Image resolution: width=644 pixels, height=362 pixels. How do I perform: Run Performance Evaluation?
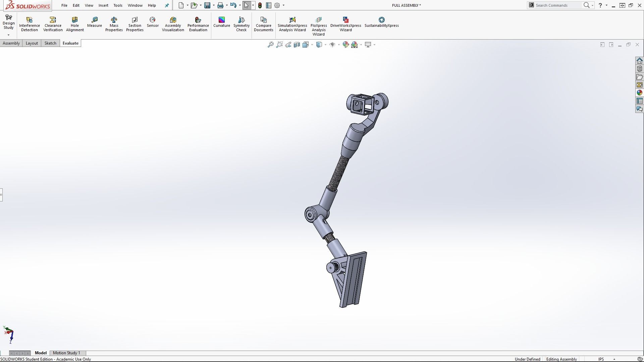coord(198,24)
